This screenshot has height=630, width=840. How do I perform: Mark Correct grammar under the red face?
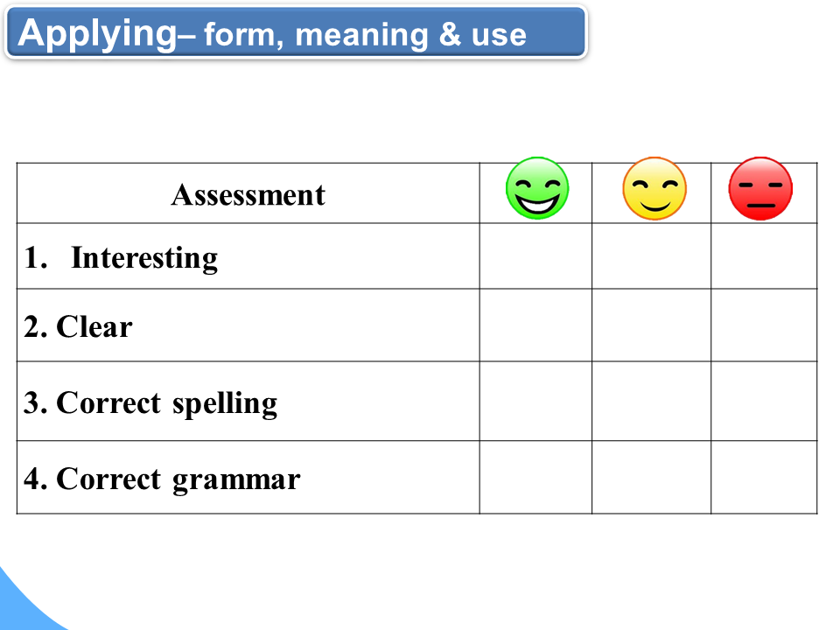(x=764, y=478)
